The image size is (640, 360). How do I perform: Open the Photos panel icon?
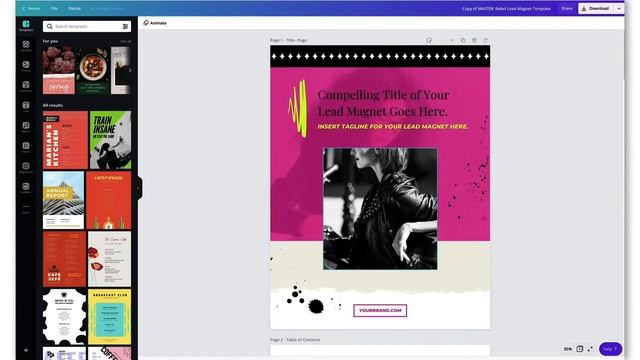(x=26, y=66)
